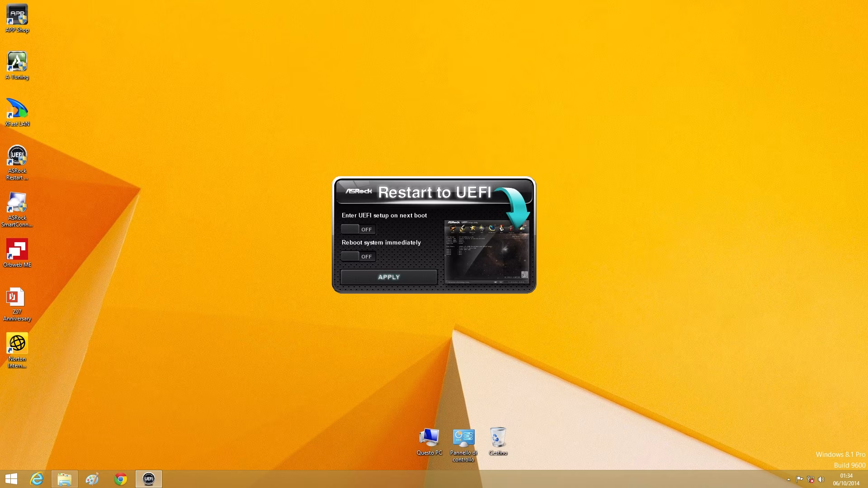
Task: Open the Windows Start button
Action: click(11, 479)
